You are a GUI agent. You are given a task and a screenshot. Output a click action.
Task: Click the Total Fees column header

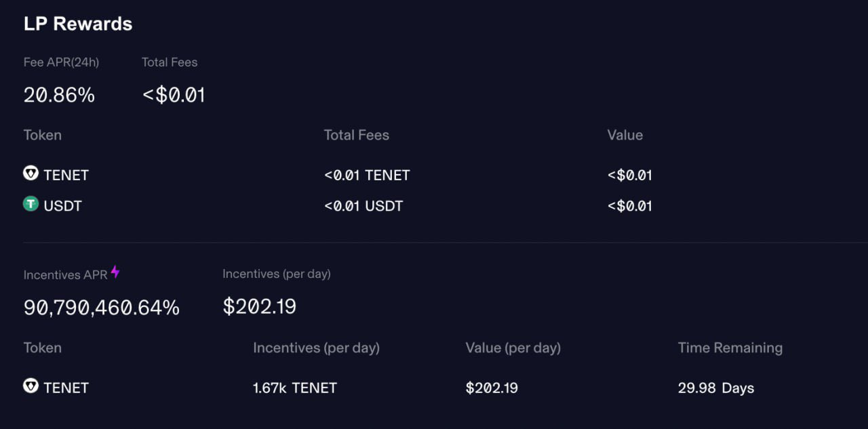[x=357, y=135]
